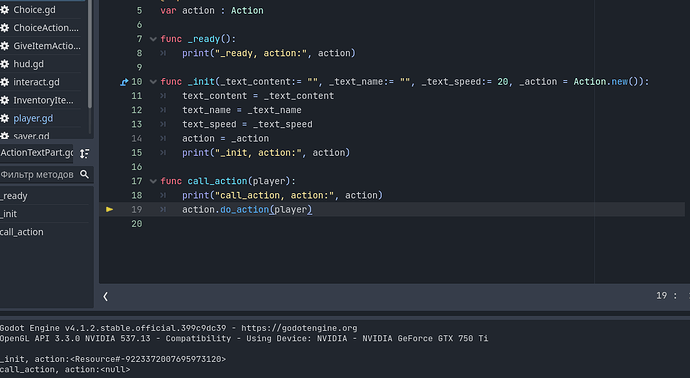Place cursor on text_speed assignment line
The width and height of the screenshot is (690, 378).
247,124
